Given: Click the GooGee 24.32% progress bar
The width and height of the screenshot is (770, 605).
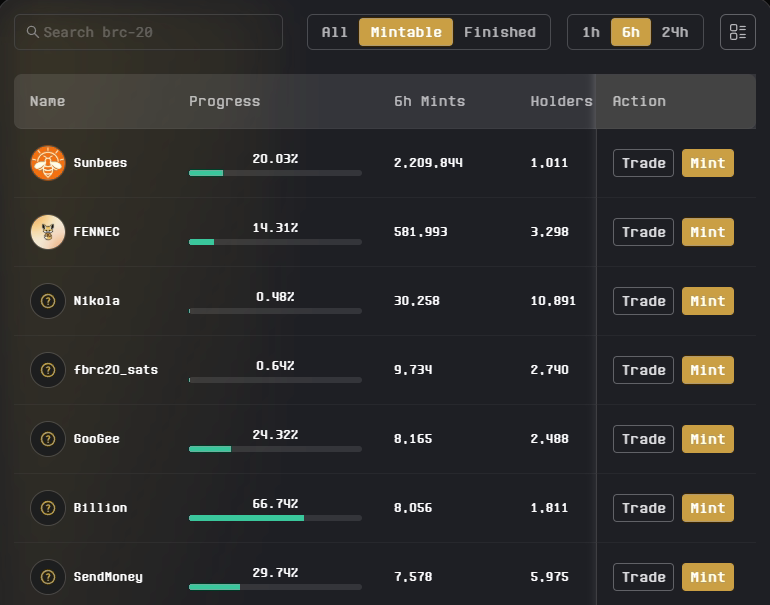Looking at the screenshot, I should (275, 449).
